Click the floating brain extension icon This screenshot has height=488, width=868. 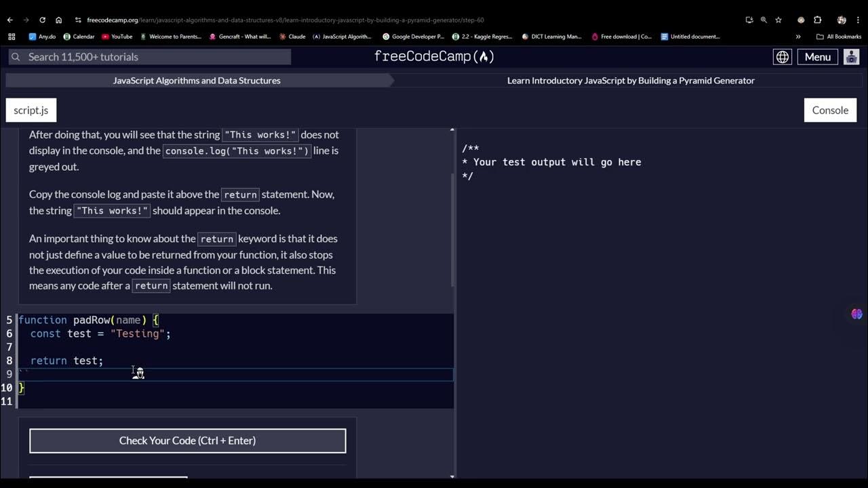pos(856,314)
